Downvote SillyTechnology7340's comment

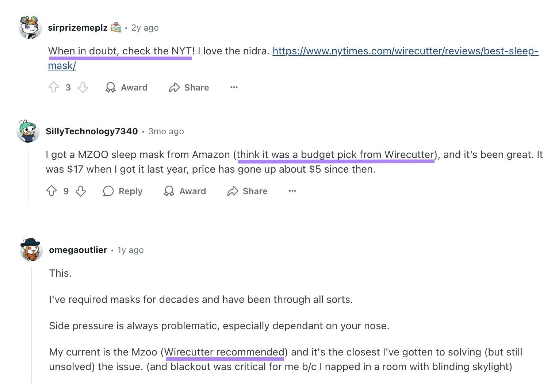tap(81, 191)
